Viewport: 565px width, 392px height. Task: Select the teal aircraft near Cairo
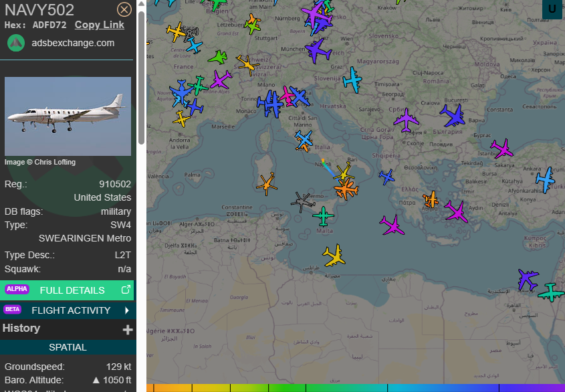tap(551, 292)
